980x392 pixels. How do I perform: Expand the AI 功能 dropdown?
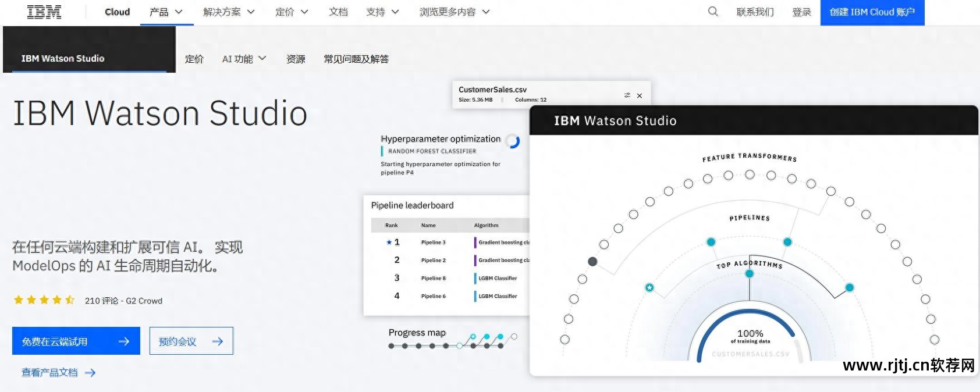point(244,59)
